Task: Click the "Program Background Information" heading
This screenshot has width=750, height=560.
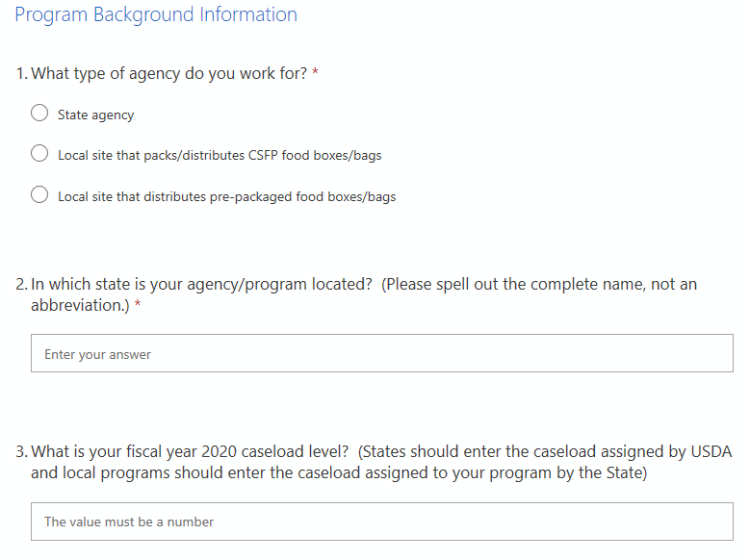Action: (156, 15)
